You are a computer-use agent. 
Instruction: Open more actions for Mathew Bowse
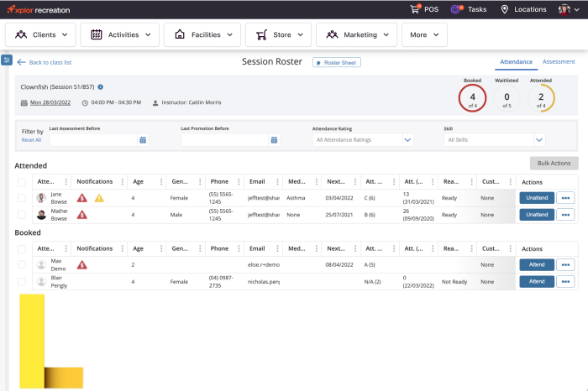(565, 215)
